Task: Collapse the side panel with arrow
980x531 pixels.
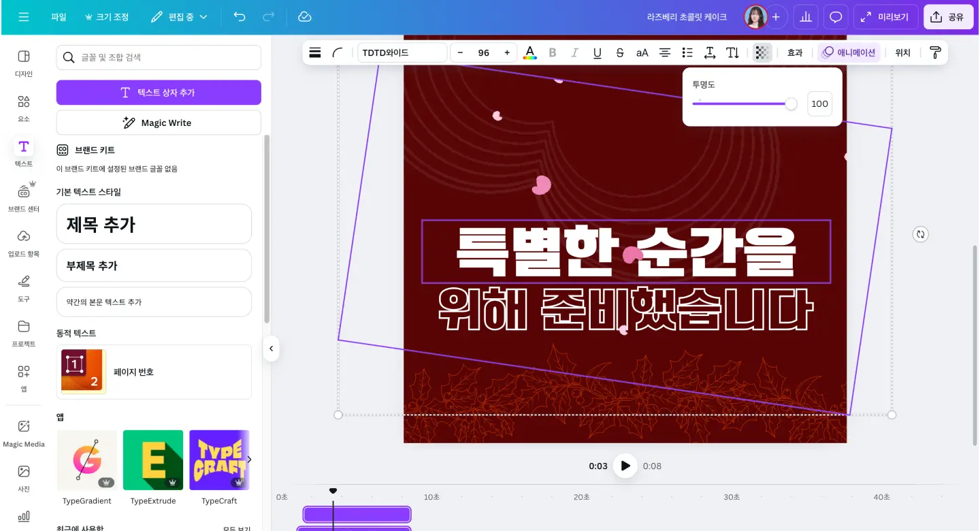Action: tap(271, 349)
